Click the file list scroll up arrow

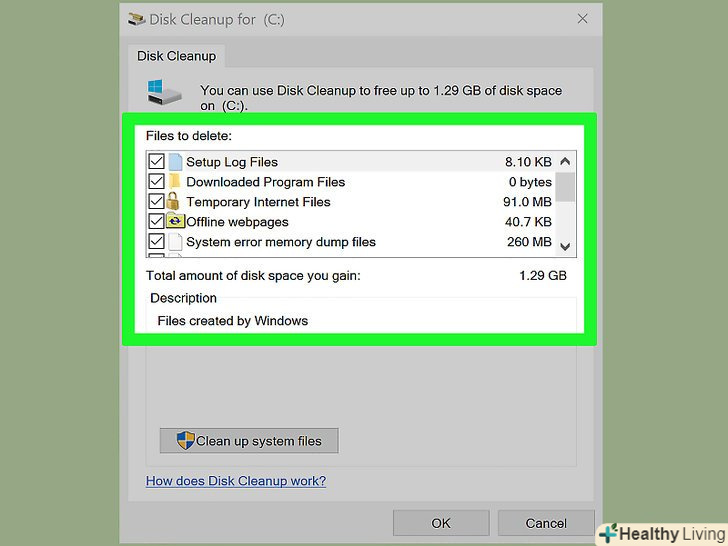click(565, 162)
